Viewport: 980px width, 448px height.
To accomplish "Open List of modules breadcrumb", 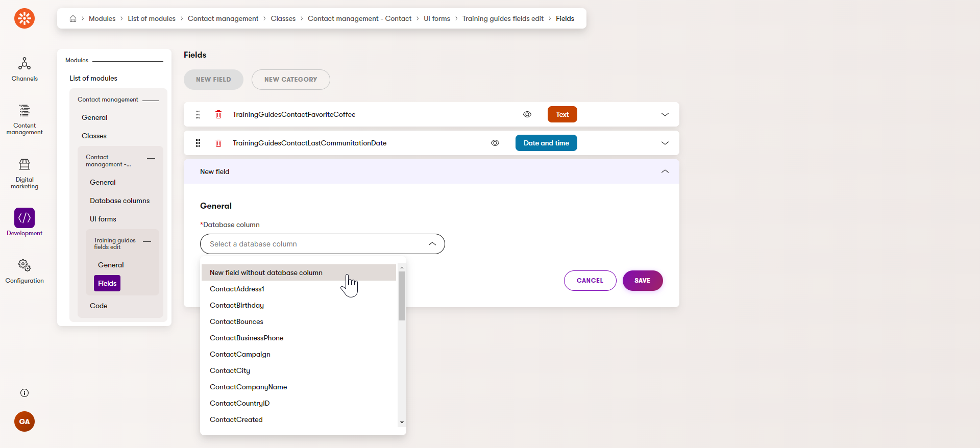I will [152, 18].
